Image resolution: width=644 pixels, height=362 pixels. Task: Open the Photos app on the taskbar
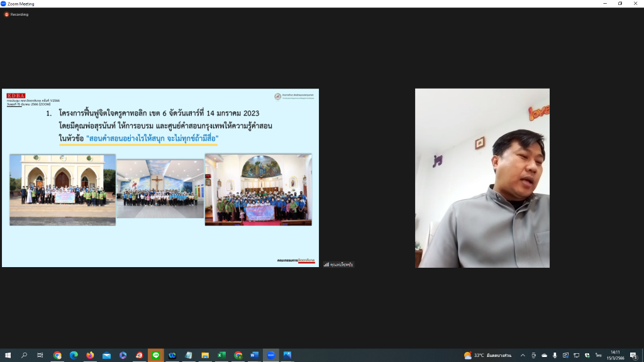tap(287, 356)
